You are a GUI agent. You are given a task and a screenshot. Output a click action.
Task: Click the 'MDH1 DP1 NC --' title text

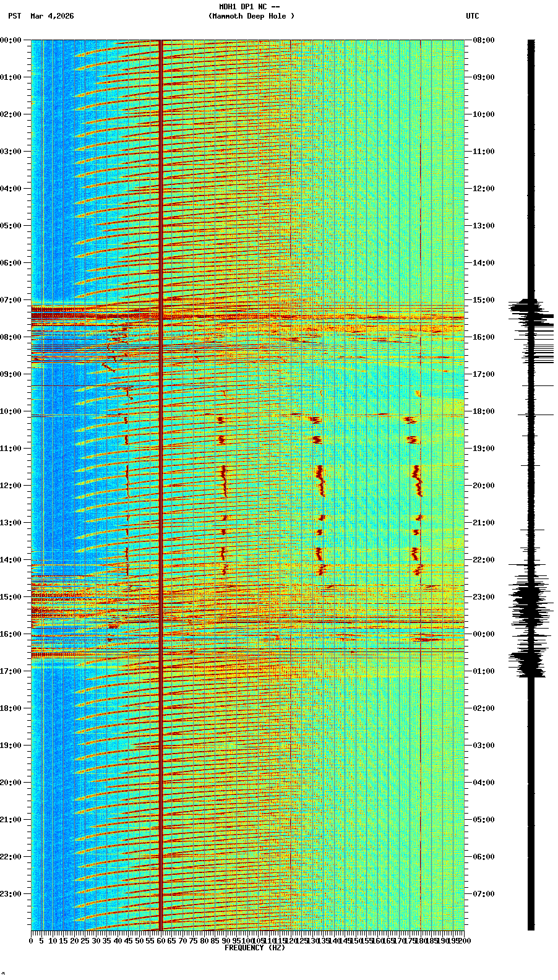249,7
